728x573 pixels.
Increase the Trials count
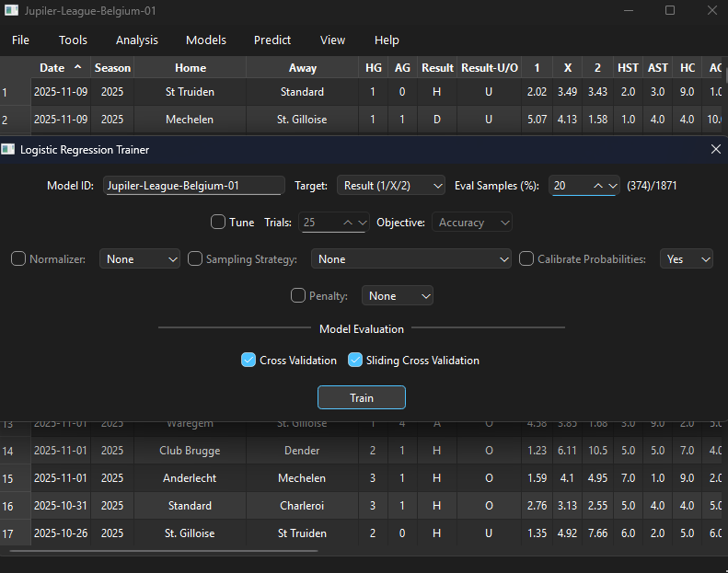348,223
